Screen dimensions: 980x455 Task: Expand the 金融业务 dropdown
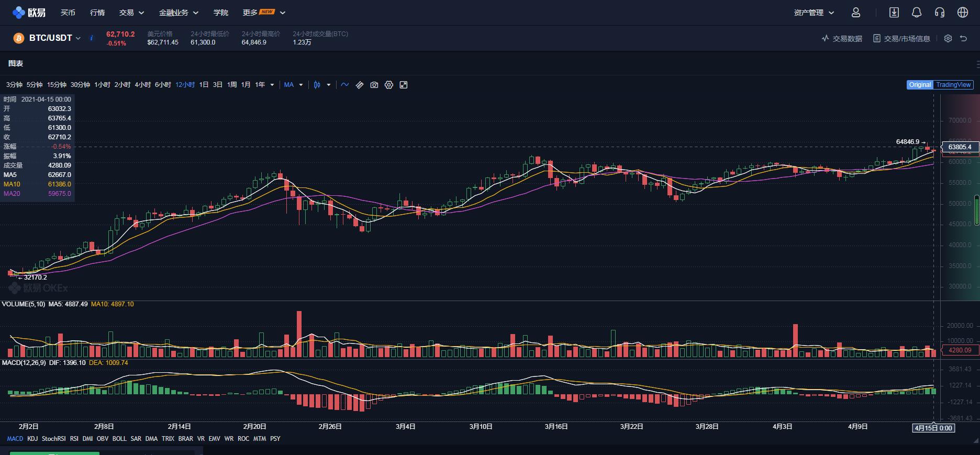pos(179,13)
